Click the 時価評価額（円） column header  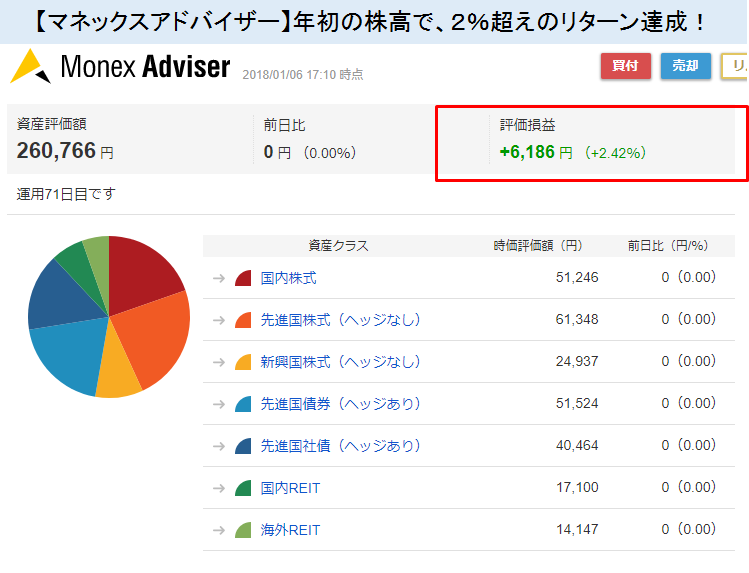pos(538,245)
